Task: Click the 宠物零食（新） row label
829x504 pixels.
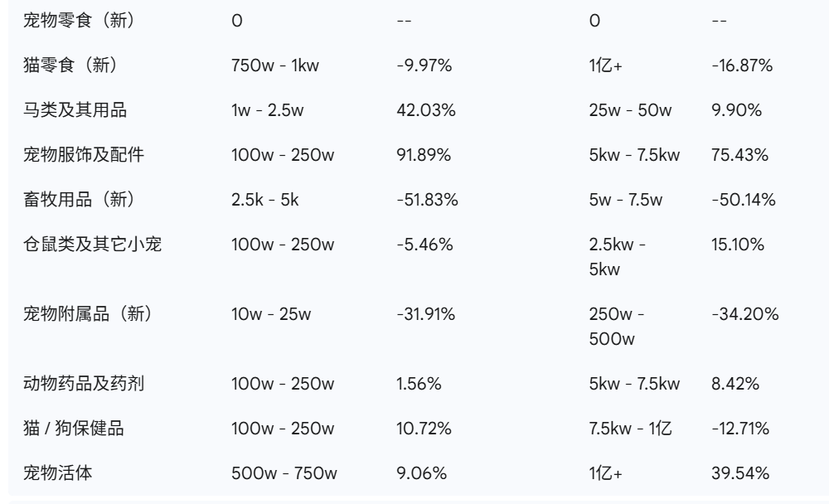Action: click(x=80, y=22)
